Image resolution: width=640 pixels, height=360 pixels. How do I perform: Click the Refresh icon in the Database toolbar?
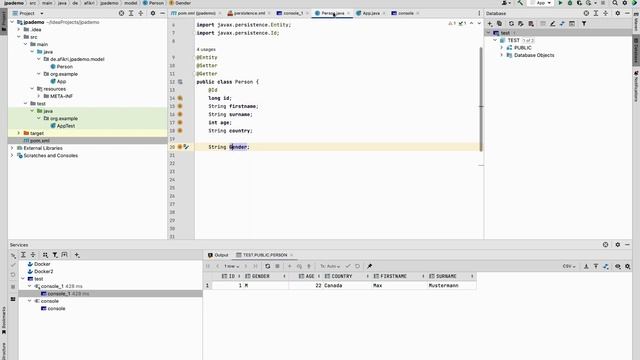pos(511,24)
